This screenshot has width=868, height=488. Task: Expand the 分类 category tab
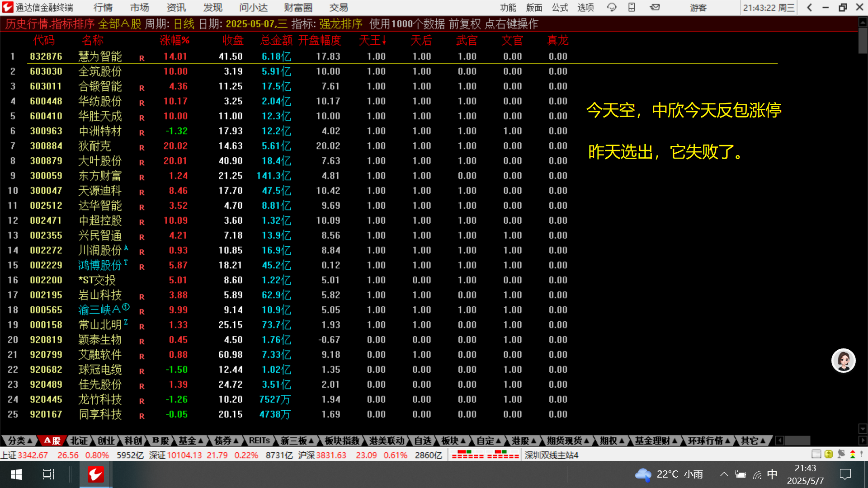[20, 441]
